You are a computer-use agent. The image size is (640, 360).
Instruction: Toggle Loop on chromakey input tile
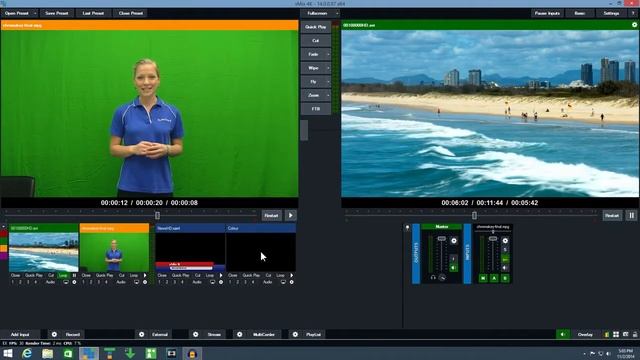(x=133, y=276)
